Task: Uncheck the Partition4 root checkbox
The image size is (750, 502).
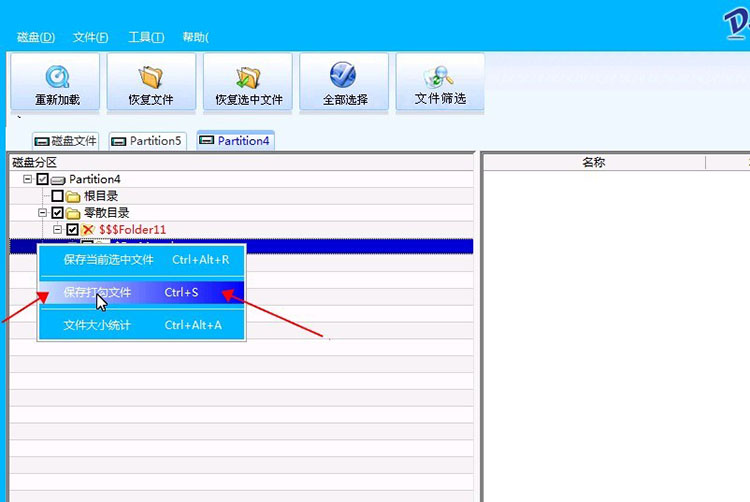Action: pyautogui.click(x=43, y=179)
